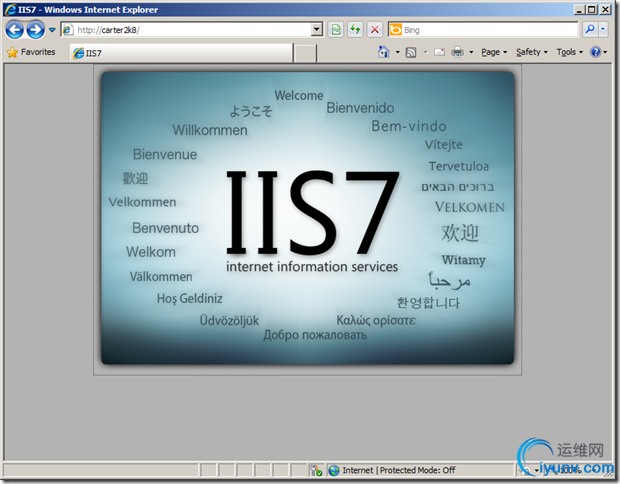Viewport: 620px width, 484px height.
Task: Click the IIS7 welcome image
Action: point(308,218)
